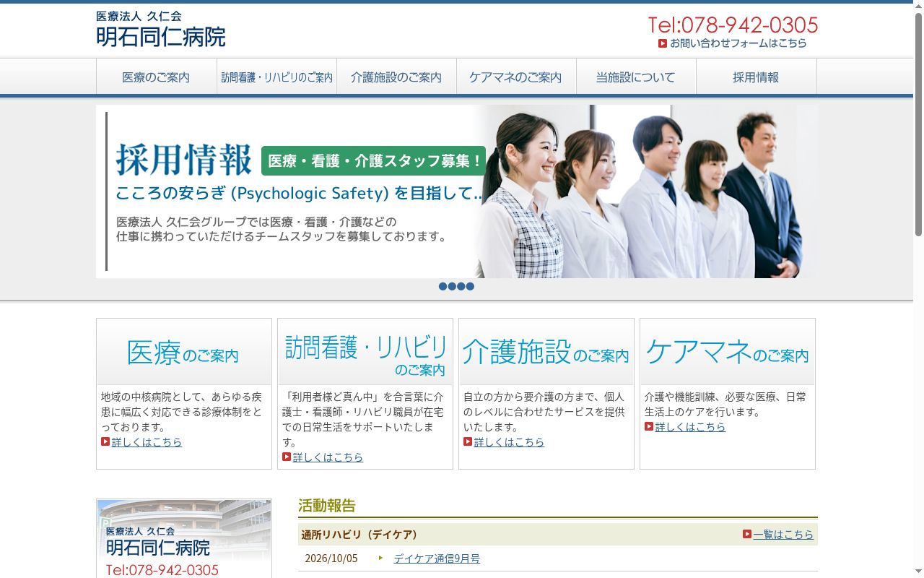
Task: Select 介護施設のご案内 in the navigation bar
Action: coord(396,77)
